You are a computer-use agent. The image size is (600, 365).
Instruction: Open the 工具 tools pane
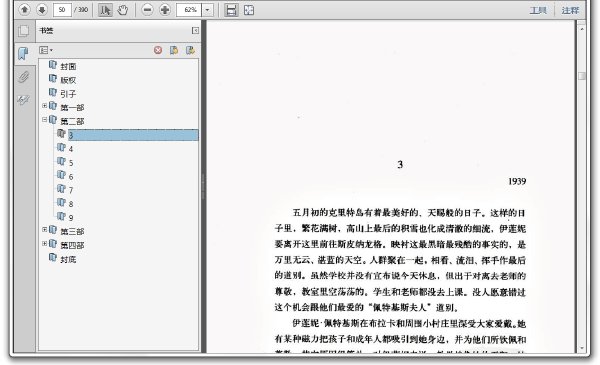click(x=538, y=10)
